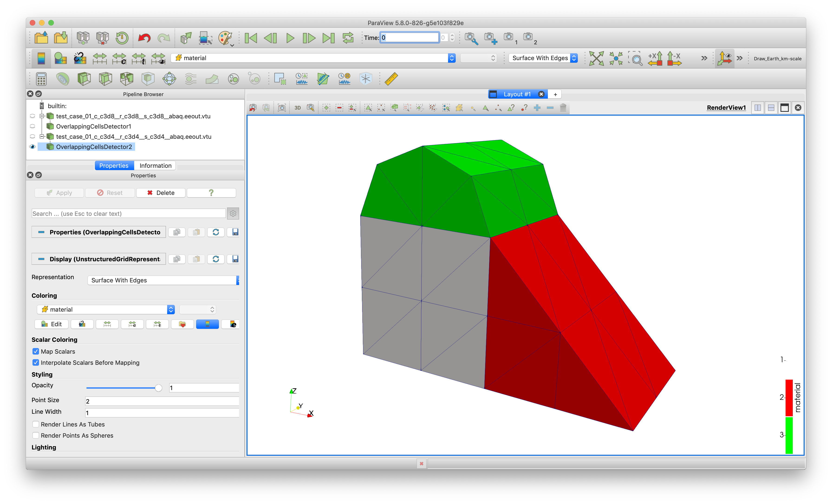Uncheck Map Scalars checkbox
The width and height of the screenshot is (832, 504).
point(36,351)
